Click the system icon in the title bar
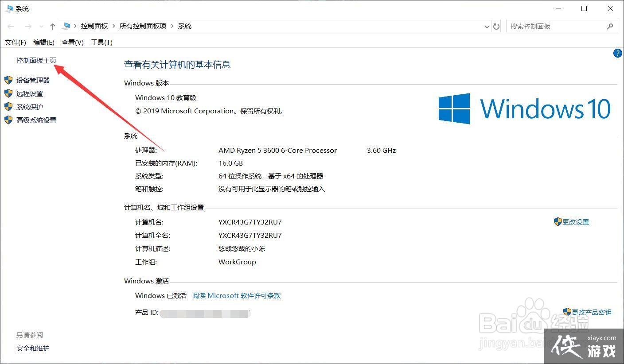This screenshot has width=624, height=364. pyautogui.click(x=9, y=8)
